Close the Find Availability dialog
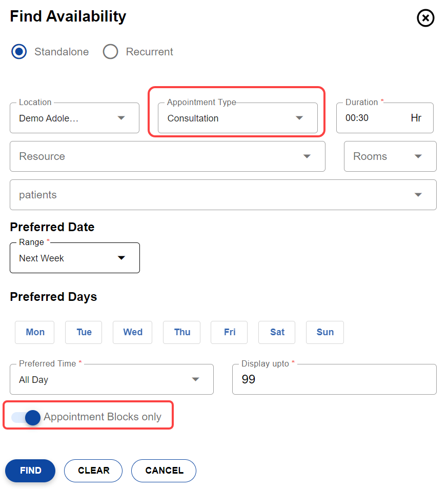This screenshot has width=448, height=489. point(425,18)
